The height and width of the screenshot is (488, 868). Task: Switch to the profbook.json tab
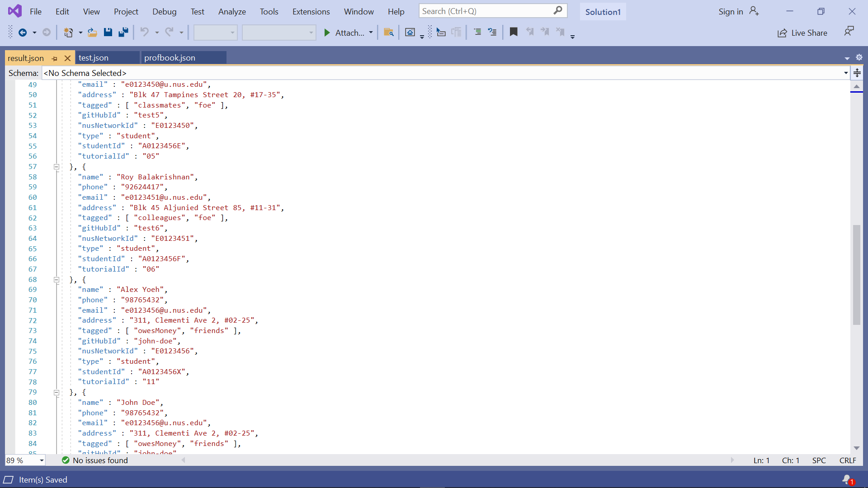tap(170, 58)
